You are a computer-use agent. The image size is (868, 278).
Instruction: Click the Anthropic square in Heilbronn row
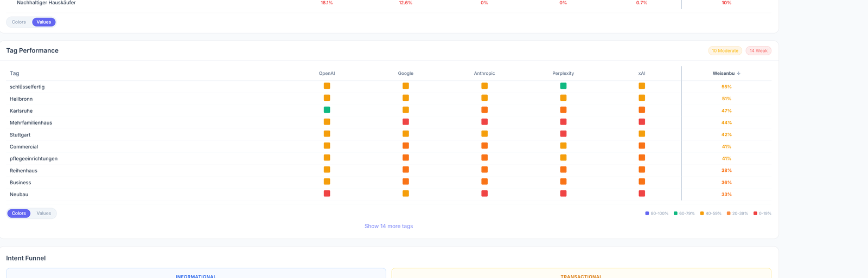484,98
